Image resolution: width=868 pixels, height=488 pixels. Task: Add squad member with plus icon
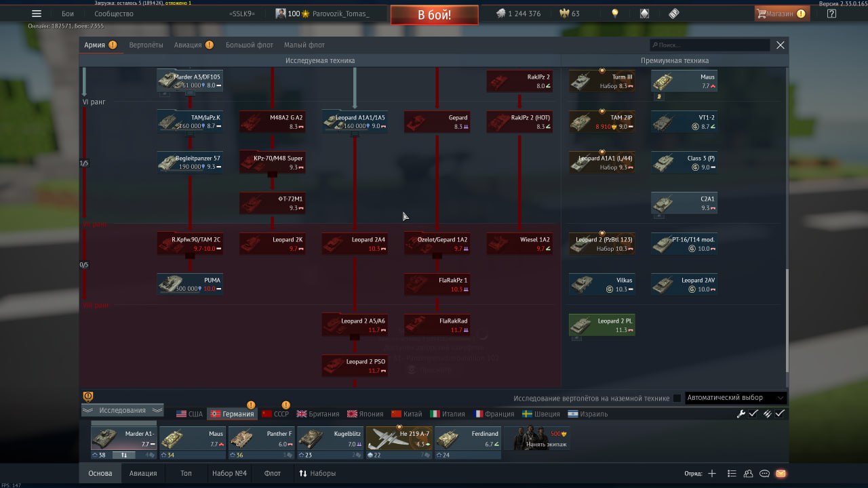(x=712, y=474)
